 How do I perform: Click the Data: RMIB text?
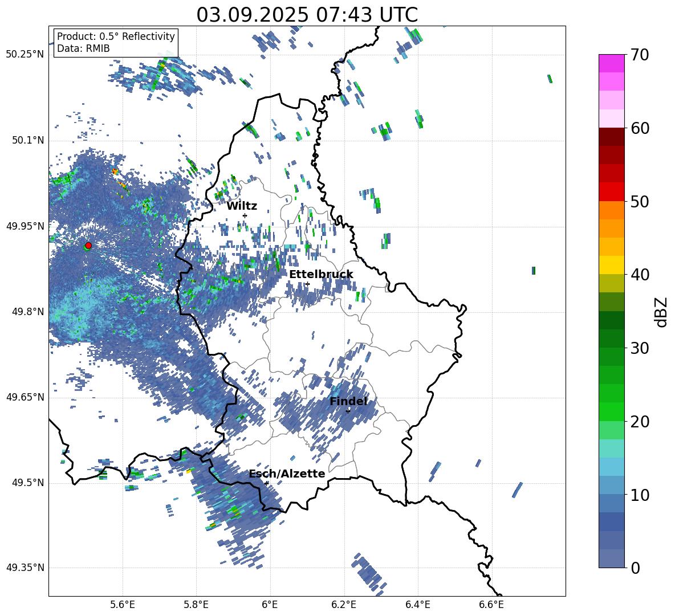pyautogui.click(x=83, y=48)
